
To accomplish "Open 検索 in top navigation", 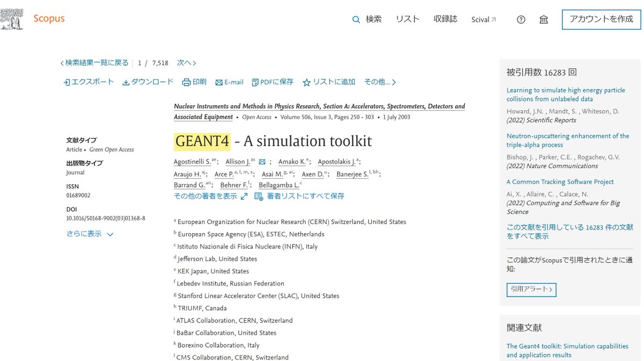I will pyautogui.click(x=374, y=19).
